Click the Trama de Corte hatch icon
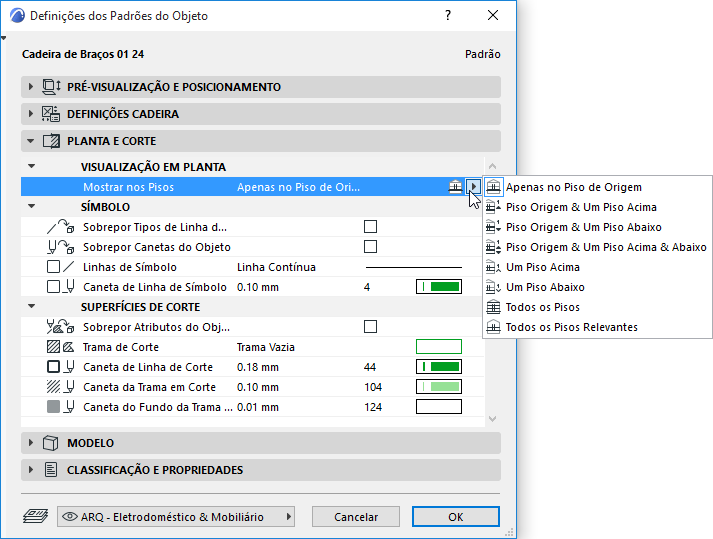Image resolution: width=713 pixels, height=539 pixels. point(60,347)
